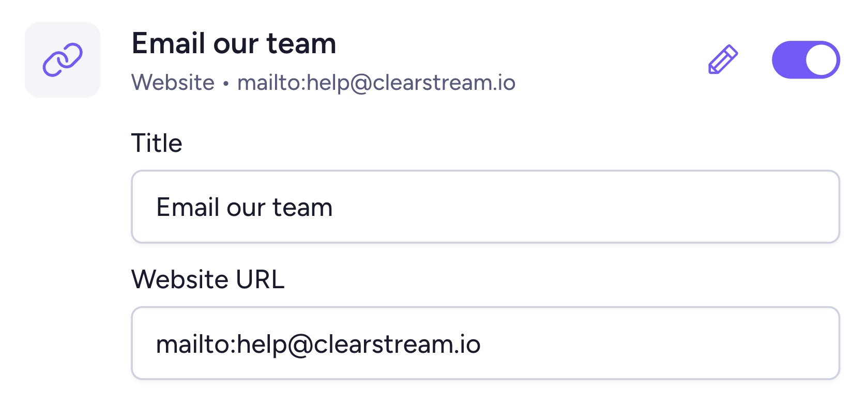Focus the Title input field
This screenshot has height=407, width=868.
tap(485, 207)
